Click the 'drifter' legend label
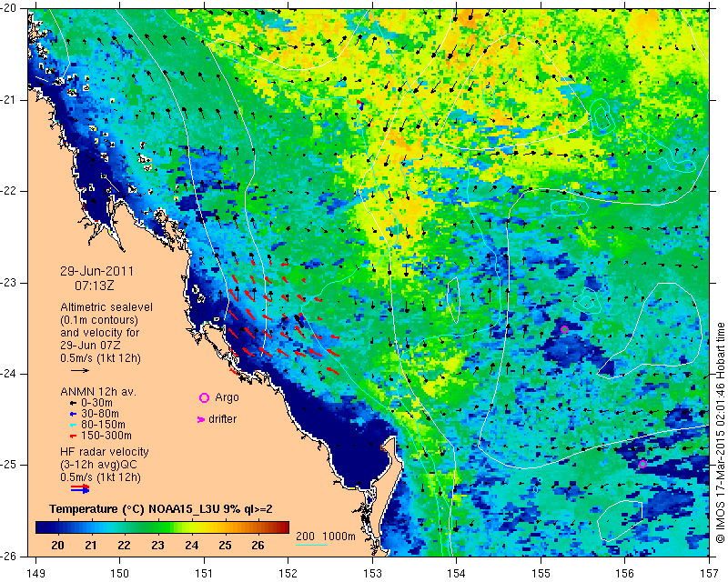Image resolution: width=728 pixels, height=582 pixels. coord(222,419)
